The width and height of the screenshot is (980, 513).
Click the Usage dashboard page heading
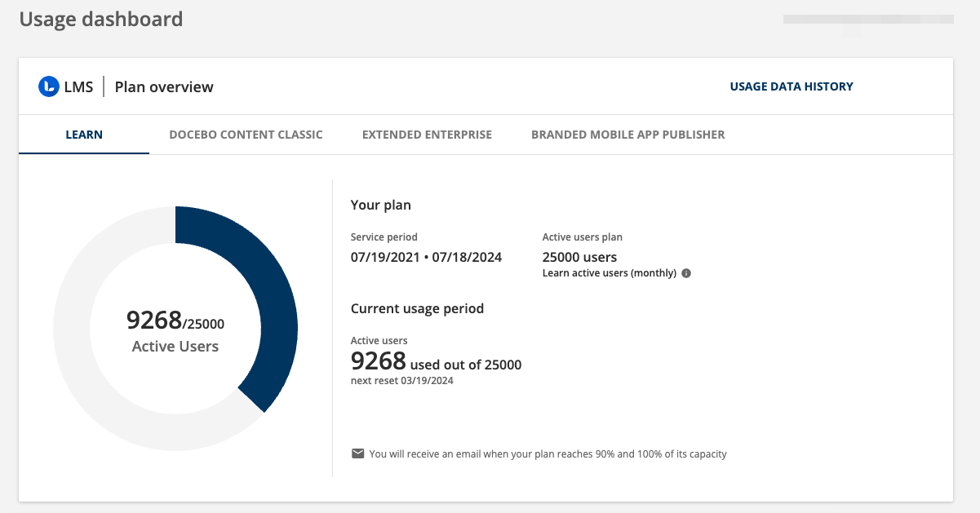[101, 20]
